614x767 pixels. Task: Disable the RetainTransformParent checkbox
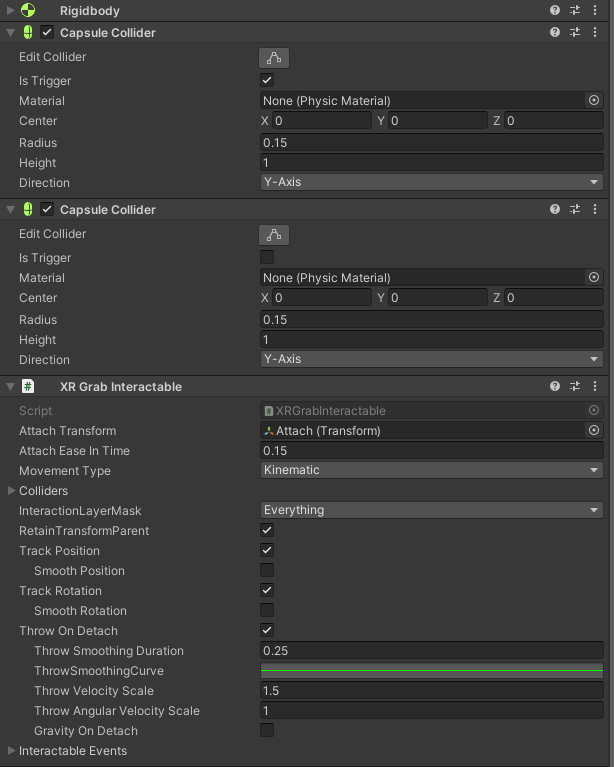point(267,531)
